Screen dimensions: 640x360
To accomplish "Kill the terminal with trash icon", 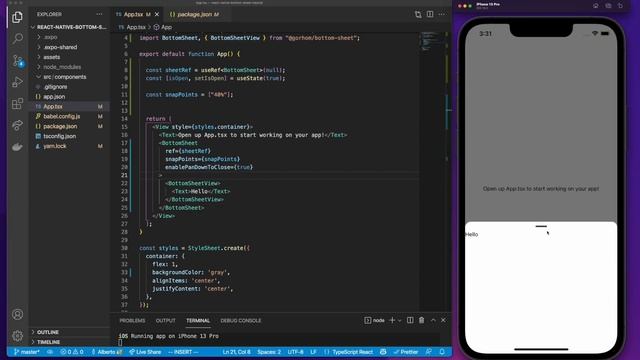I will (x=422, y=320).
